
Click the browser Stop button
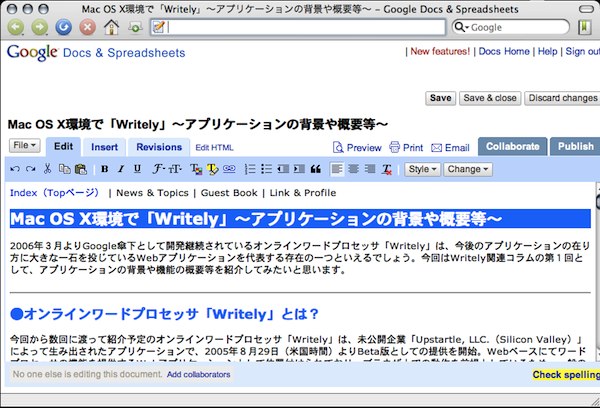(88, 27)
